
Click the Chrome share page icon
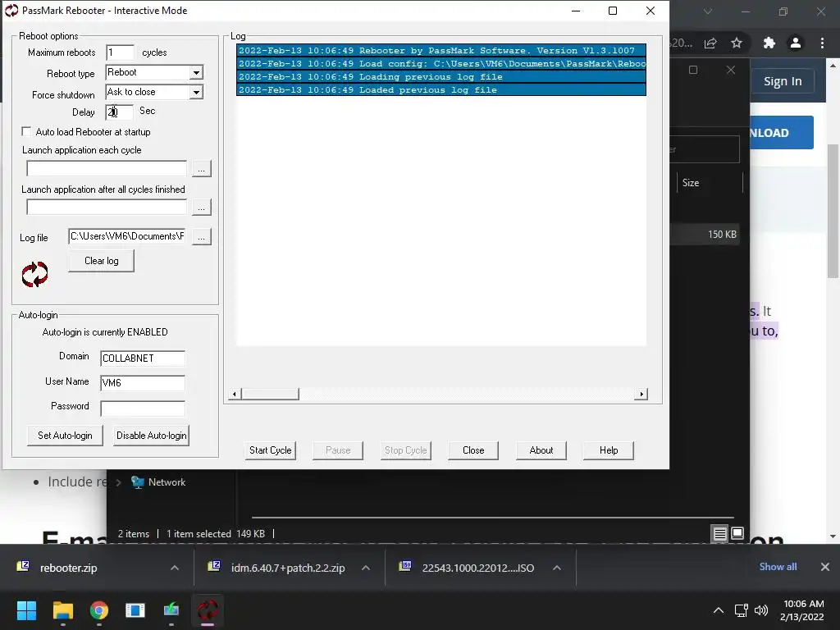click(710, 43)
